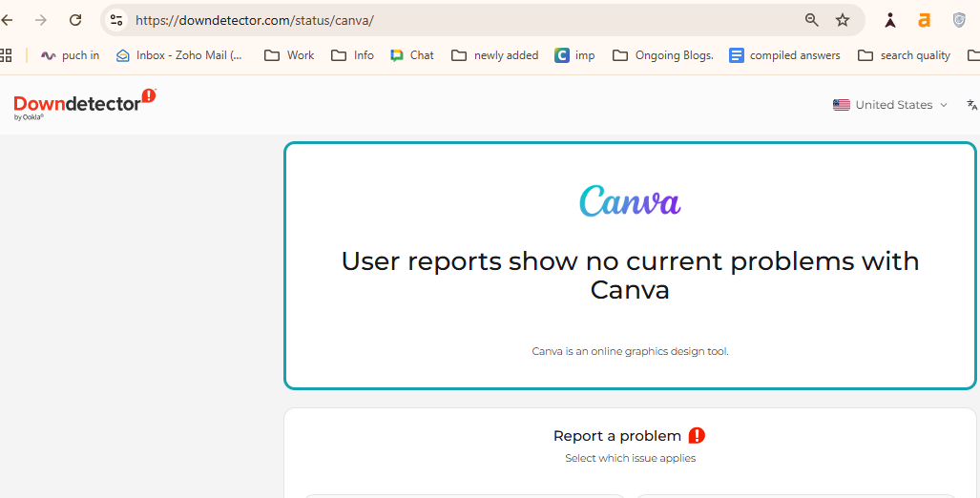Bookmark this page with star icon
The image size is (980, 498).
843,20
